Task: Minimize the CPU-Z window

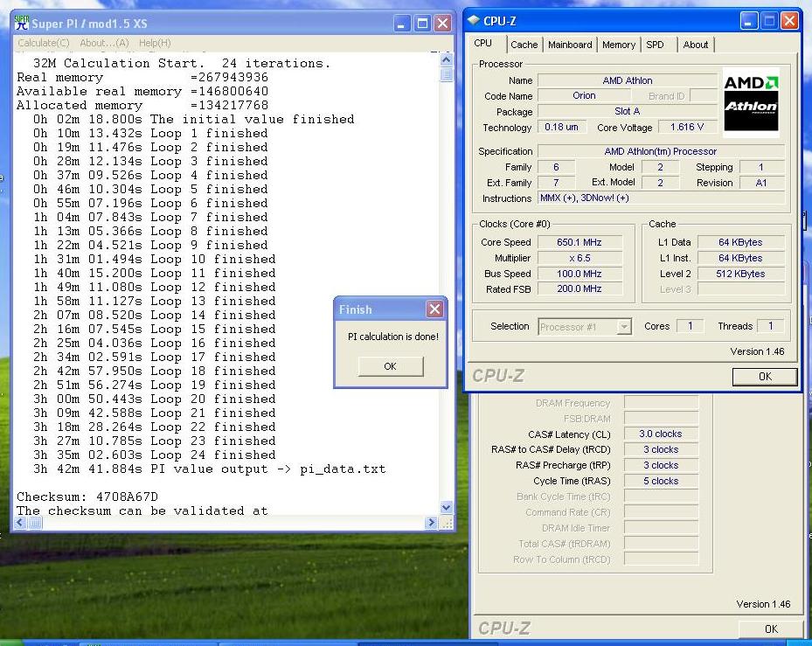Action: click(x=749, y=21)
